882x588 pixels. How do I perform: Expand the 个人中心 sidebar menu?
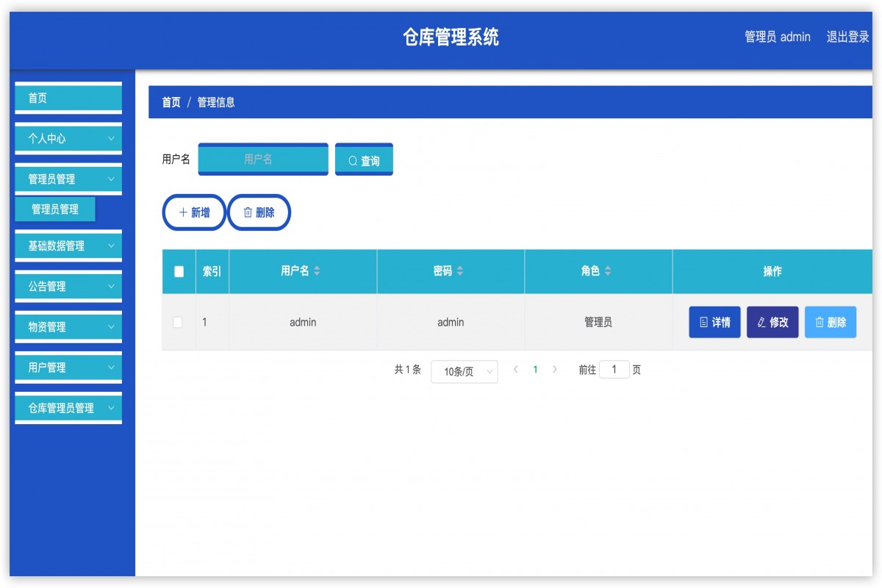(x=68, y=138)
